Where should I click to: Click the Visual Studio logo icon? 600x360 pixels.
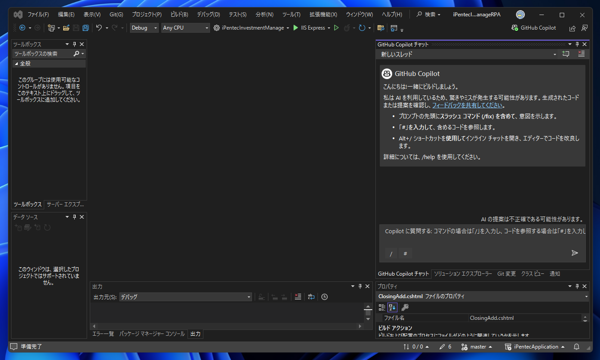18,15
